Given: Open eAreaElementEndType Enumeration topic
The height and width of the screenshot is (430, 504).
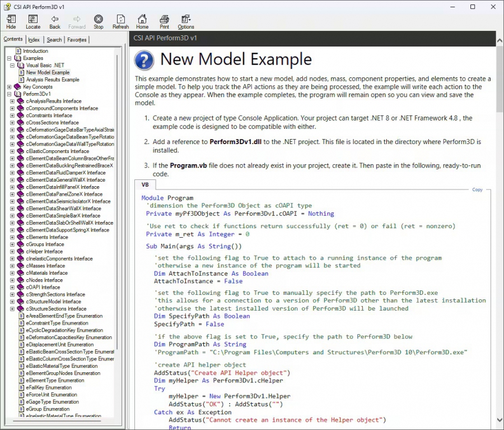Looking at the screenshot, I should click(x=64, y=316).
